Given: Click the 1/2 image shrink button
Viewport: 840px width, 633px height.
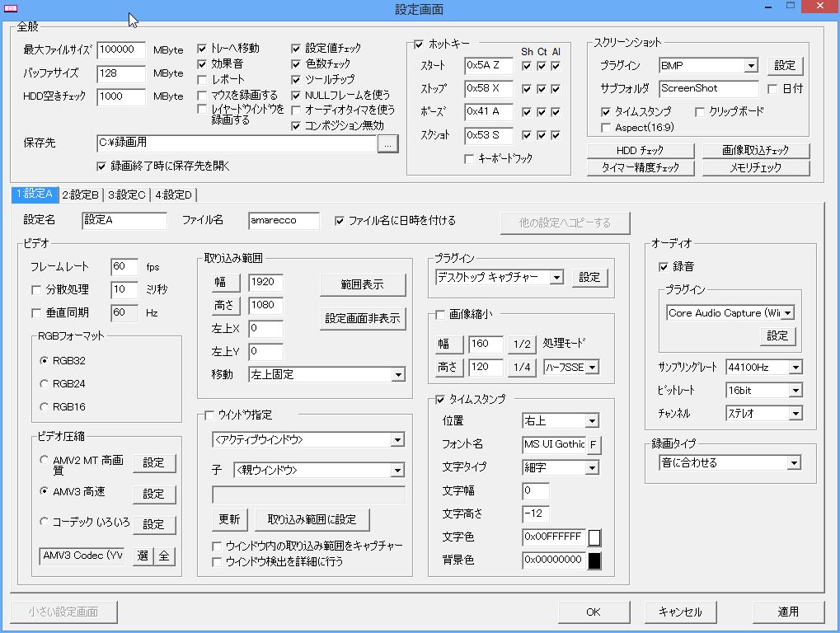Looking at the screenshot, I should pos(522,344).
